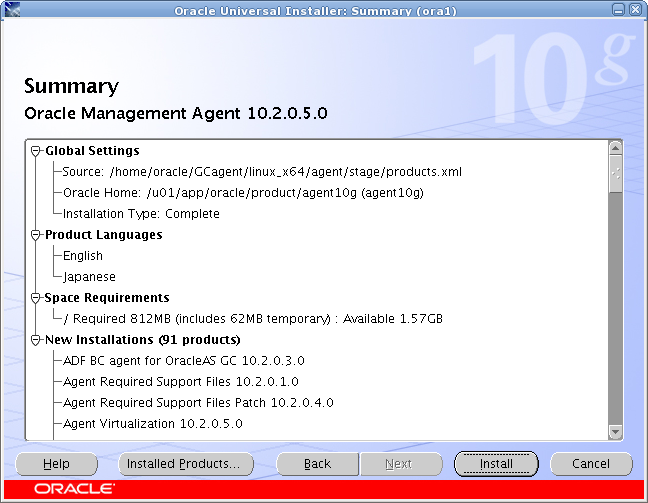Screen dimensions: 648x503
Task: Collapse the Space Requirements tree node
Action: [36, 298]
